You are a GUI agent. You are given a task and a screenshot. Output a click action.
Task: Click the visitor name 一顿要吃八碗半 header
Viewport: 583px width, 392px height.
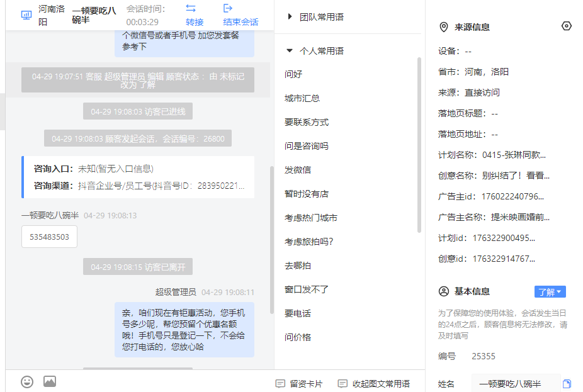coord(94,15)
